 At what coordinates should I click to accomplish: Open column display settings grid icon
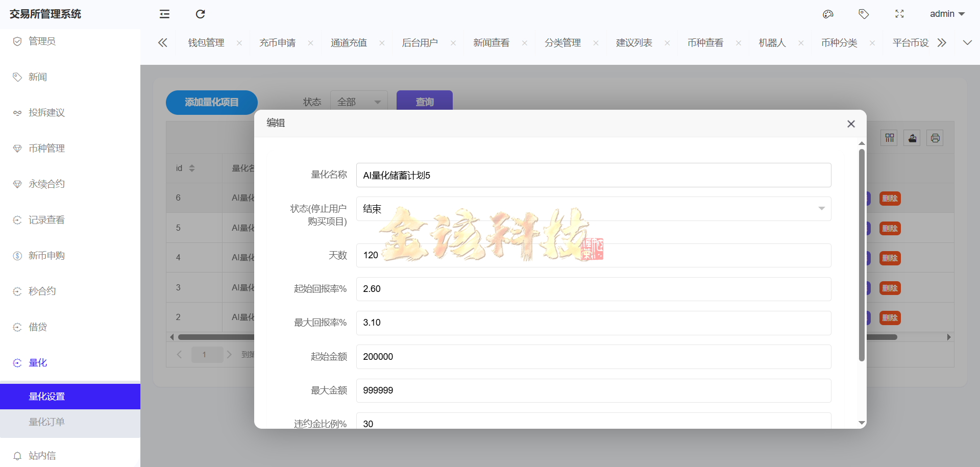click(x=889, y=137)
